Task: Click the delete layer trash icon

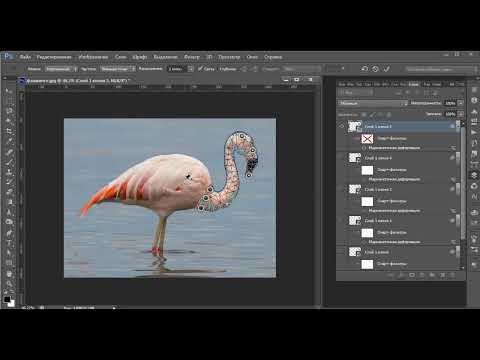Action: coord(453,275)
